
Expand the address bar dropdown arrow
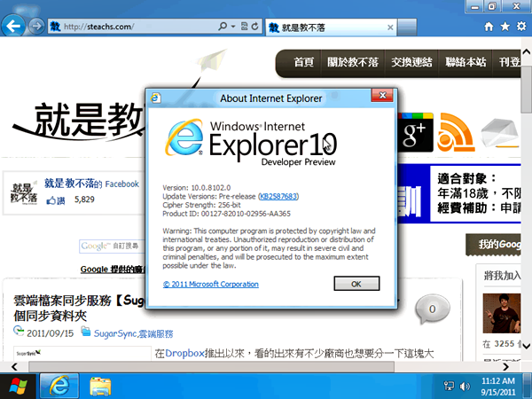click(233, 27)
